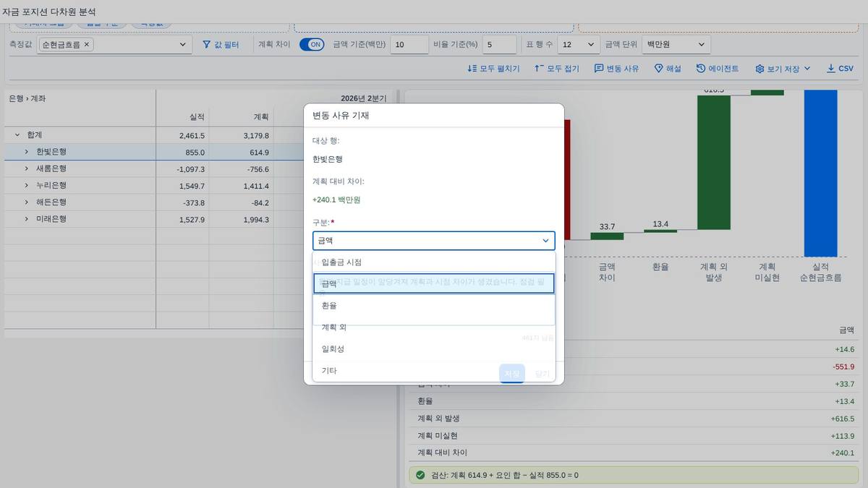The width and height of the screenshot is (868, 488).
Task: Click the 구분 dropdown arrow in the dialog
Action: 546,241
